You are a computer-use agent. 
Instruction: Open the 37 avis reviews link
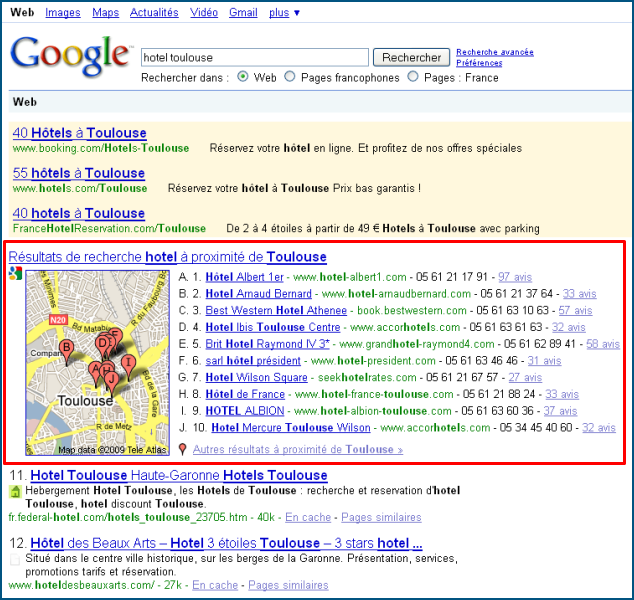(x=560, y=411)
